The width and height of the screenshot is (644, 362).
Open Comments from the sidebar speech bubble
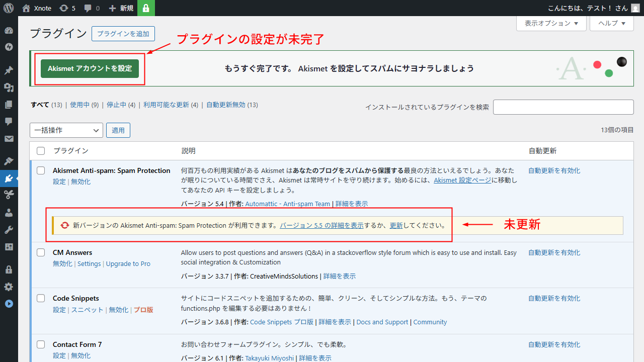(x=9, y=122)
